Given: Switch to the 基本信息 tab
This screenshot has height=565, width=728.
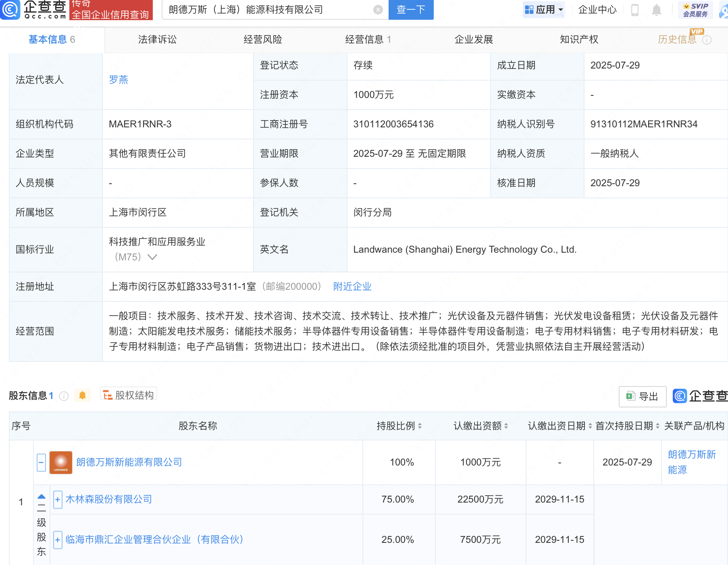Looking at the screenshot, I should 52,39.
